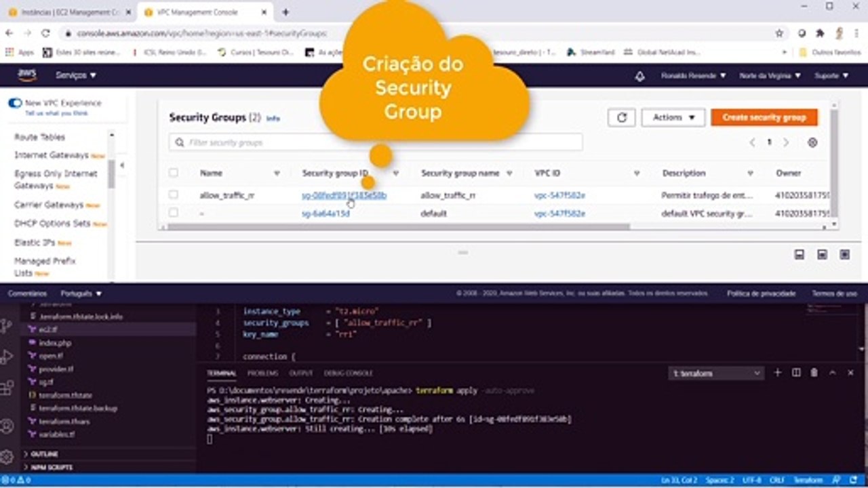The width and height of the screenshot is (868, 488).
Task: Click Create security group button
Action: (764, 117)
